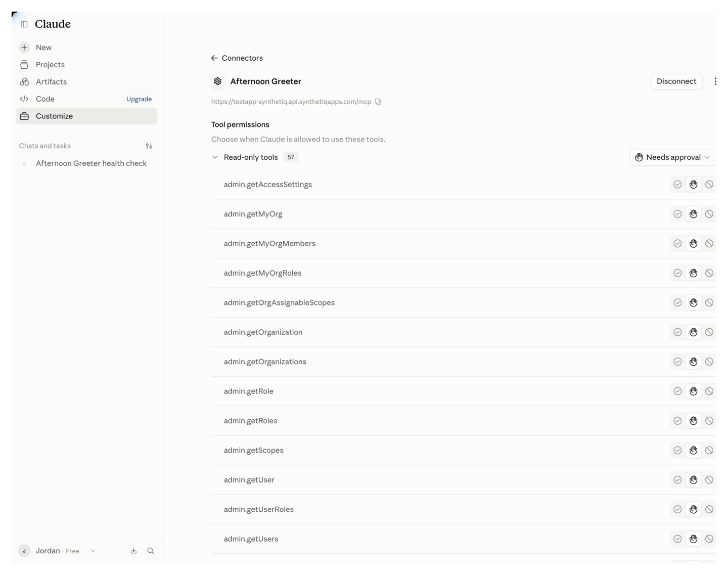
Task: Go back using the Connectors arrow
Action: (214, 58)
